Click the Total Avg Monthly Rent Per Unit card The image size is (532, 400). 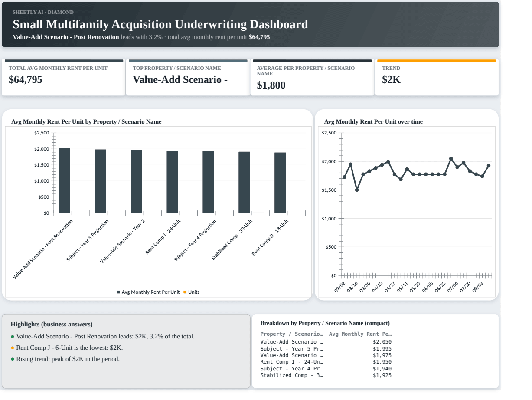(63, 77)
